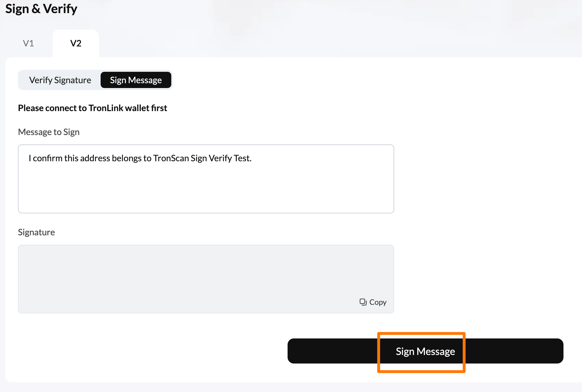This screenshot has width=582, height=392.
Task: Switch to the V1 tab
Action: pos(29,43)
